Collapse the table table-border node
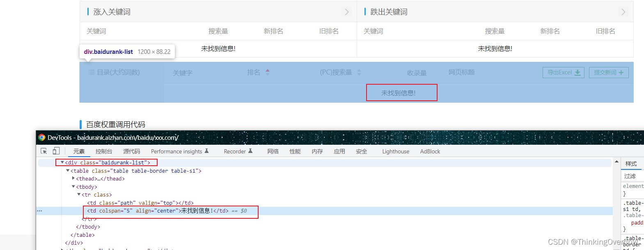 click(68, 171)
